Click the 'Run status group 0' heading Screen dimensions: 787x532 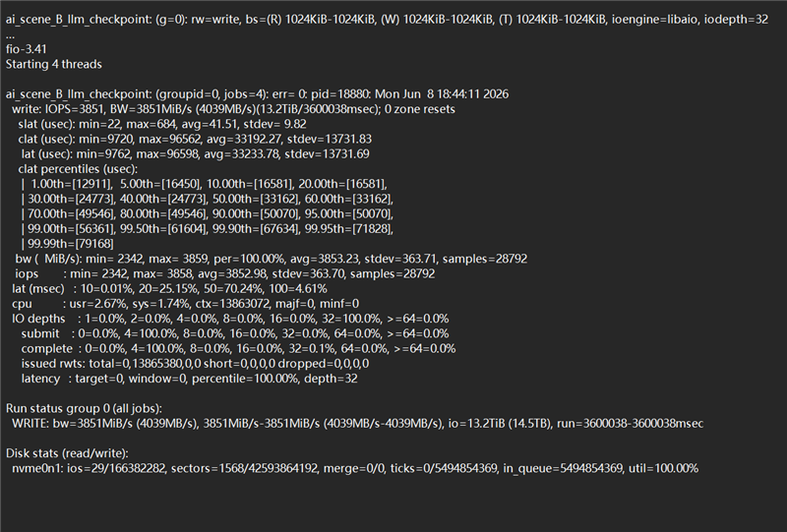pyautogui.click(x=84, y=408)
